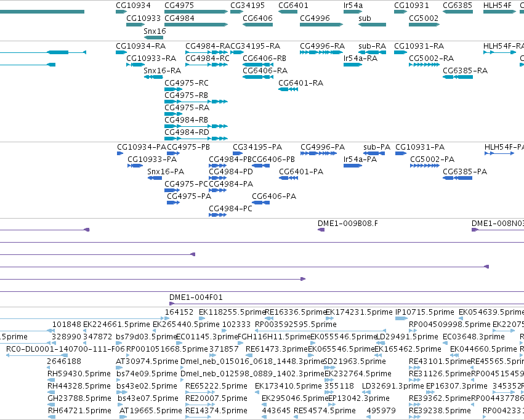This screenshot has height=420, width=524.
Task: Click the CG10934-RA transcript label
Action: point(140,46)
